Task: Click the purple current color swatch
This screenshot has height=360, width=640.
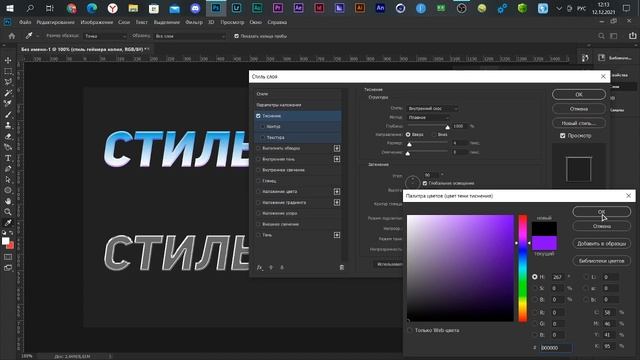Action: point(544,243)
